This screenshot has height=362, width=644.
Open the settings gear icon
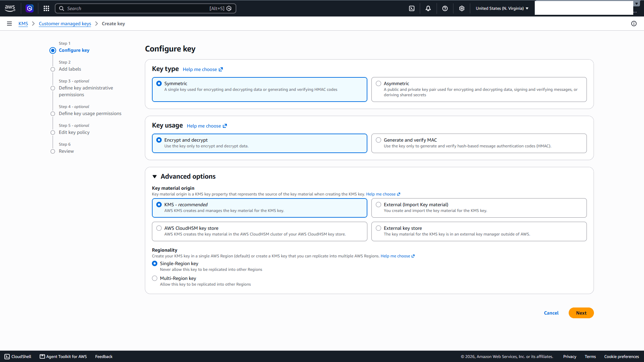click(462, 8)
